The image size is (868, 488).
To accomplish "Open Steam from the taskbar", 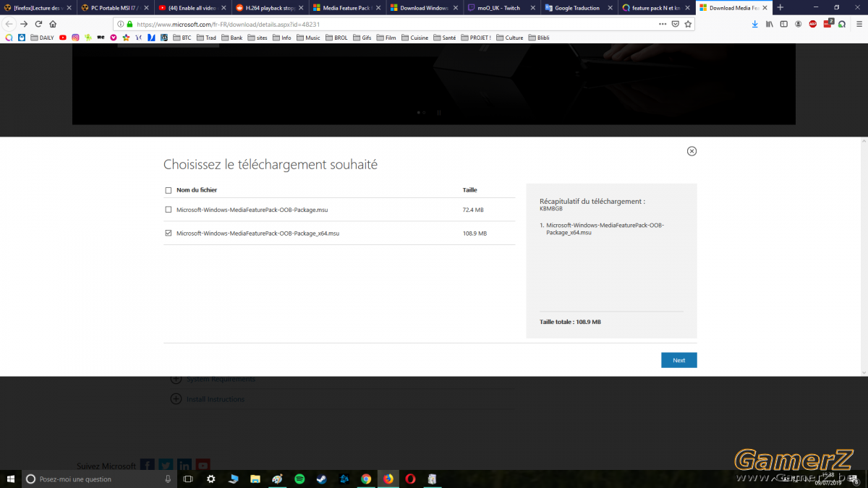I will [322, 479].
